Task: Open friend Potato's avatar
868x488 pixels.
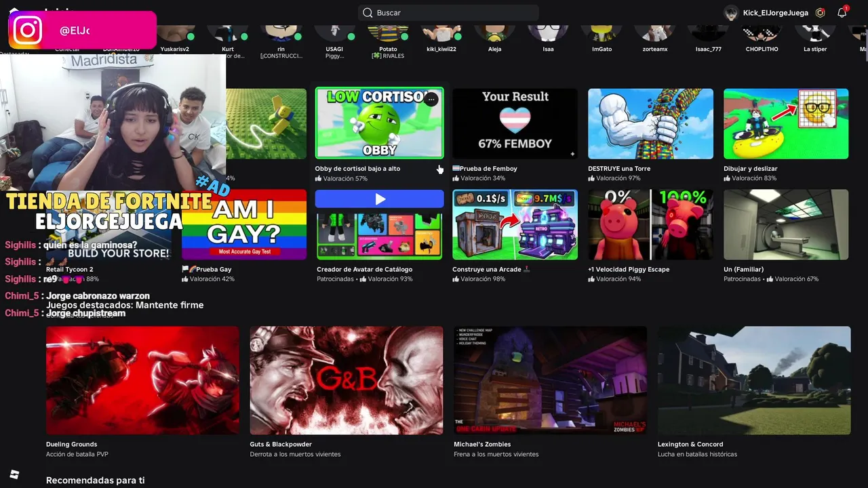Action: (x=388, y=33)
